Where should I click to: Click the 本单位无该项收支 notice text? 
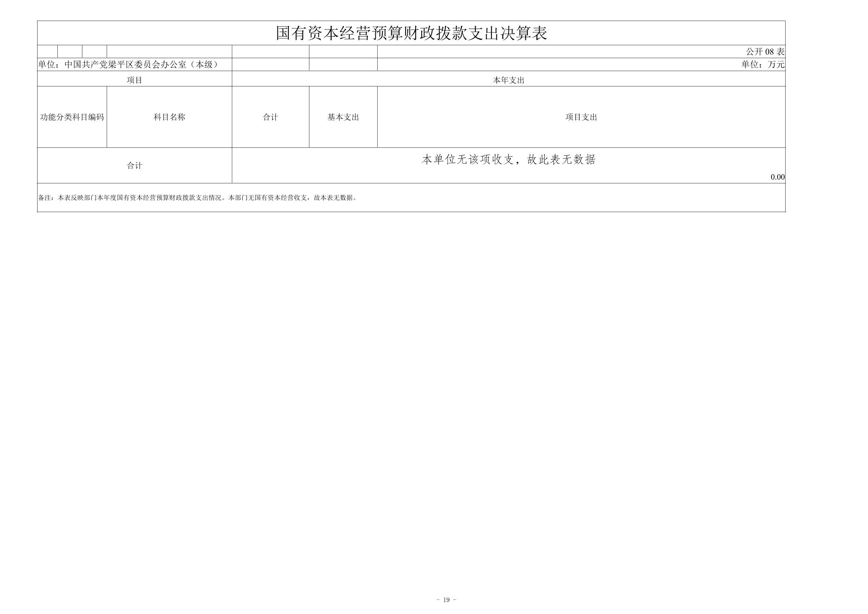509,160
